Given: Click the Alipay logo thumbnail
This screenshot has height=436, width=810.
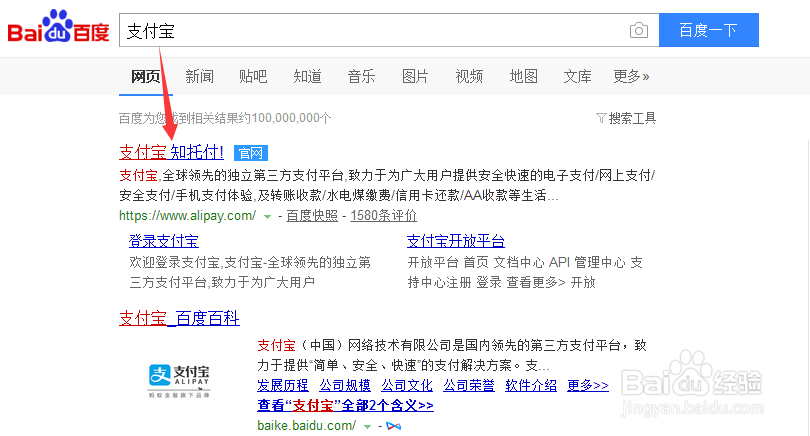Looking at the screenshot, I should (x=179, y=381).
